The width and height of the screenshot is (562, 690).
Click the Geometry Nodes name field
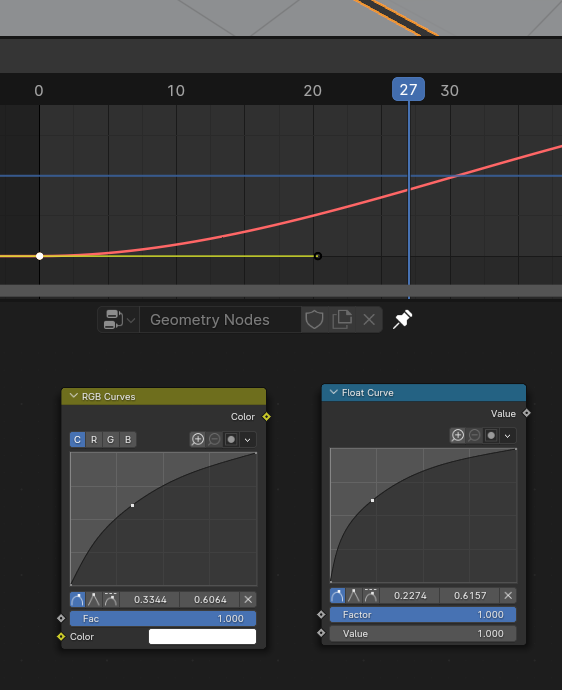click(220, 319)
